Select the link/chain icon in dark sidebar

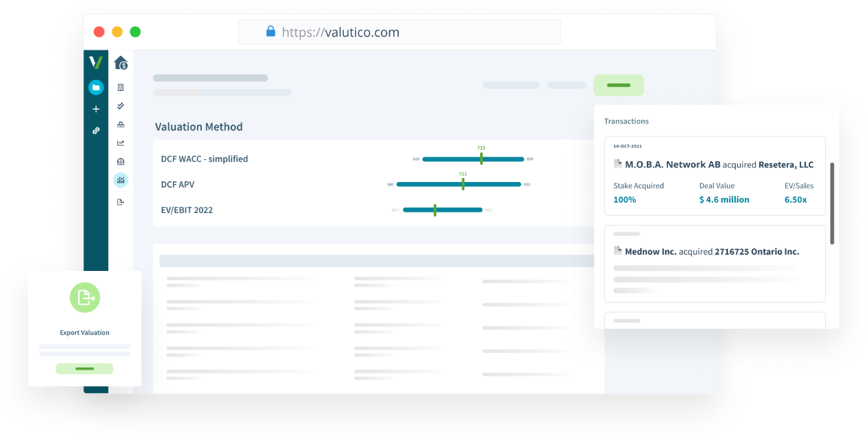coord(95,130)
